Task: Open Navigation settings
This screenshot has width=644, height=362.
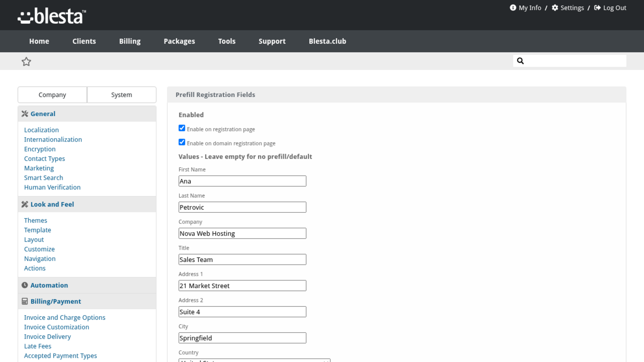Action: coord(40,259)
